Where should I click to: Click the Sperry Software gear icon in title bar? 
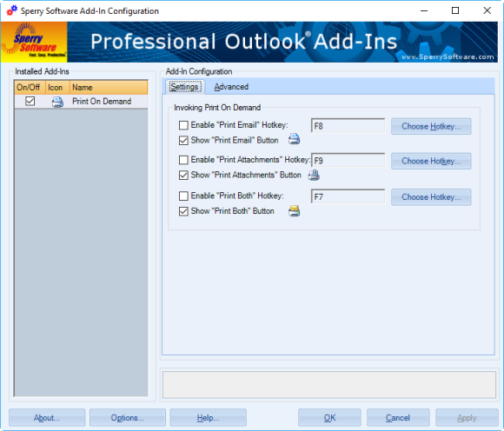click(12, 10)
